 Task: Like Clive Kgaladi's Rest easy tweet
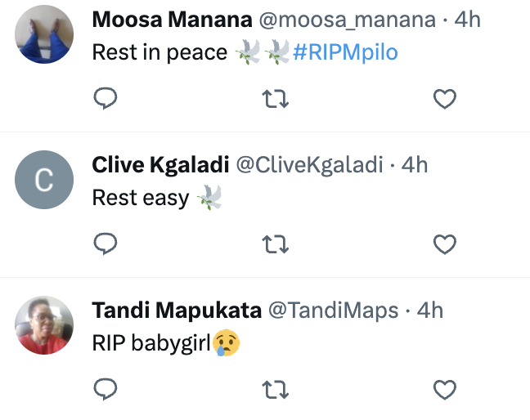pos(445,244)
